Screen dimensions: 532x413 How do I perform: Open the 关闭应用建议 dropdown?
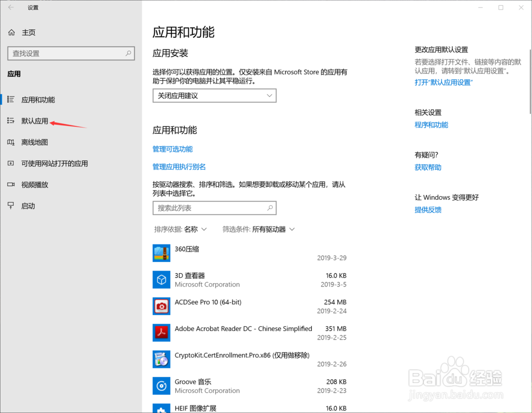pyautogui.click(x=214, y=96)
